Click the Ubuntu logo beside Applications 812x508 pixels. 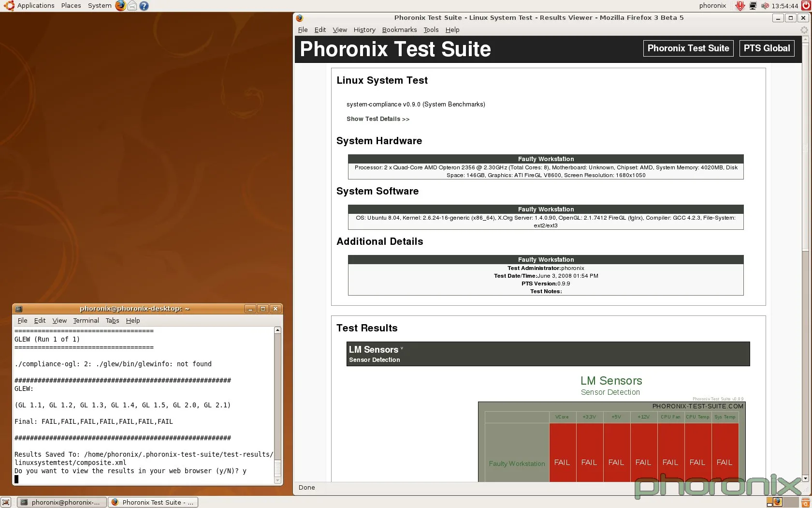(x=9, y=6)
